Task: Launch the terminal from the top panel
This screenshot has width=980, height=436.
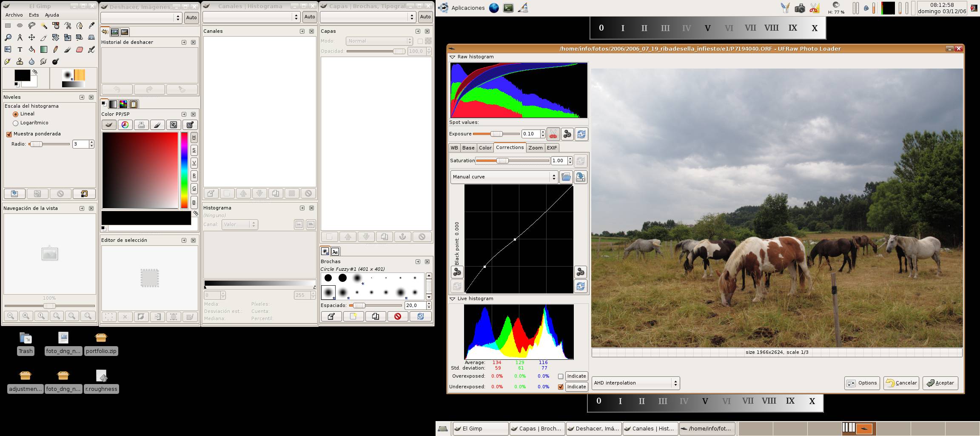Action: point(508,8)
